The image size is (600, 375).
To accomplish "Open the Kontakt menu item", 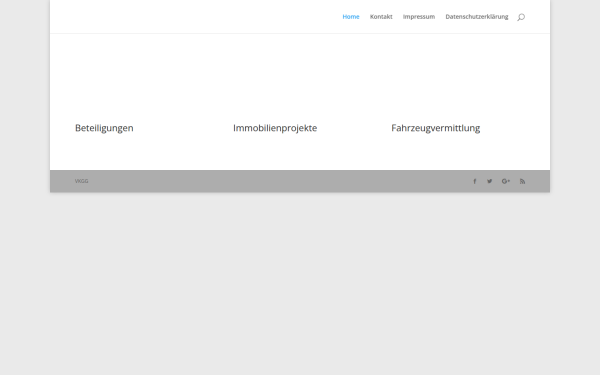I will [381, 16].
